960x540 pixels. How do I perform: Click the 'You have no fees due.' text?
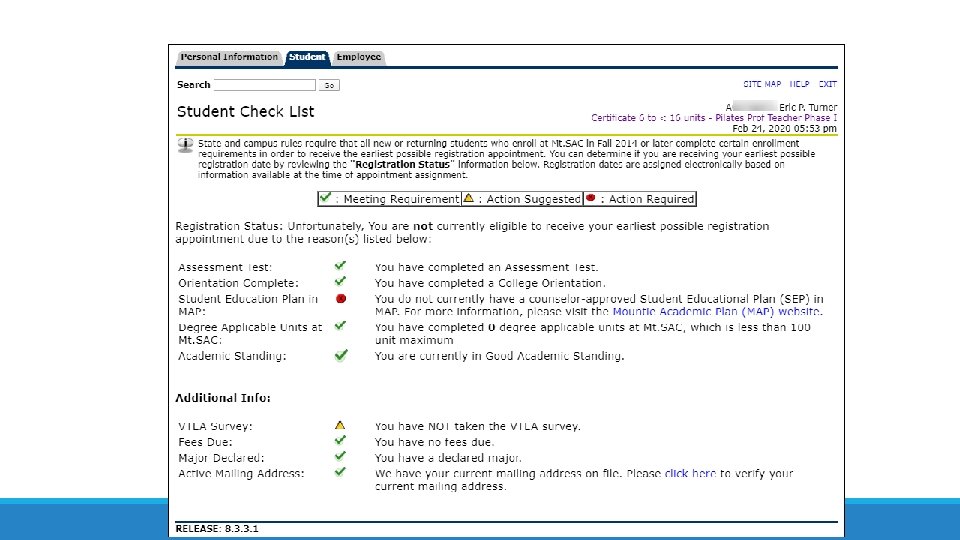coord(434,442)
